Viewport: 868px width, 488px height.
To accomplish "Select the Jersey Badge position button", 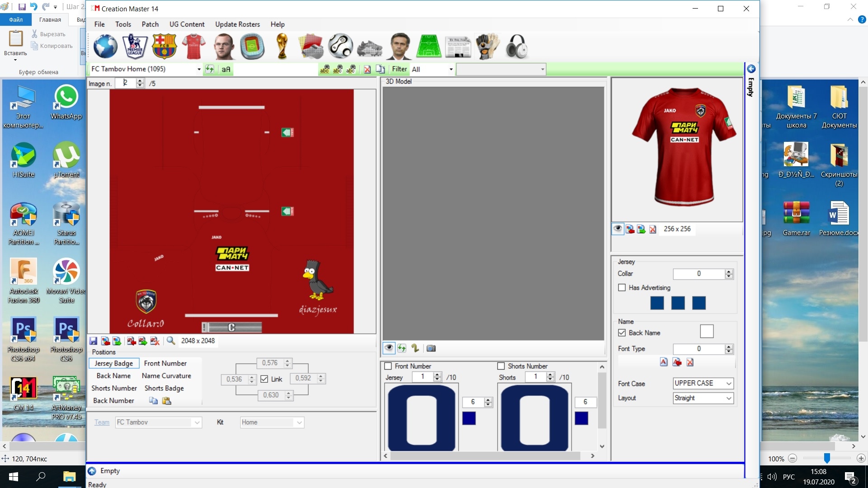I will [x=114, y=363].
